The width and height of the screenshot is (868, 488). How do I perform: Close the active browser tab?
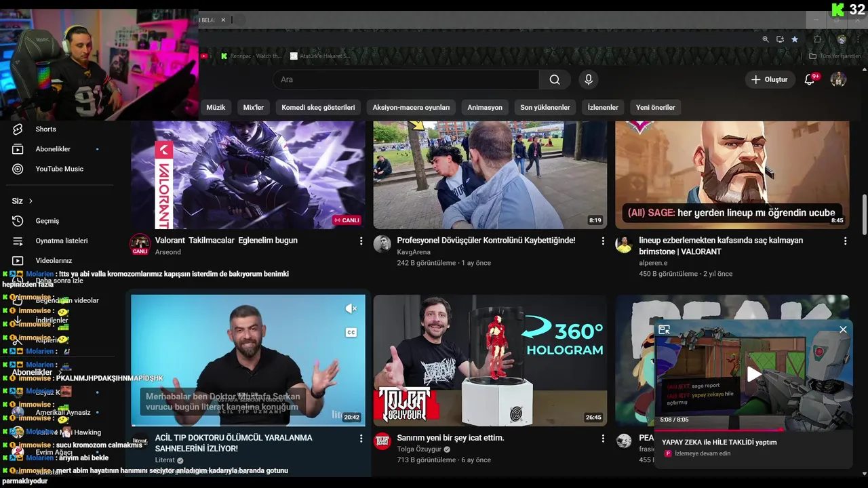click(223, 20)
